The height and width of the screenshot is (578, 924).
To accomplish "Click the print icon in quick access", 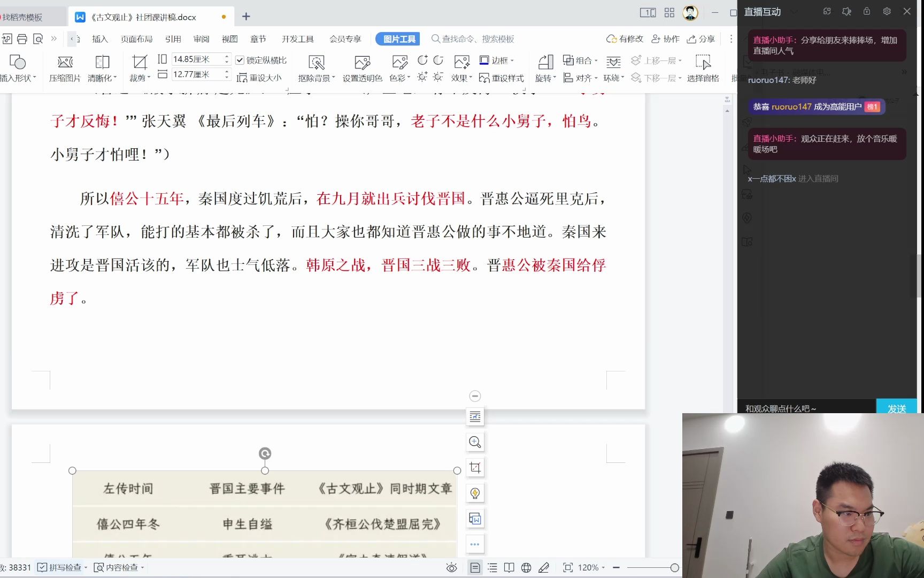I will (x=22, y=39).
